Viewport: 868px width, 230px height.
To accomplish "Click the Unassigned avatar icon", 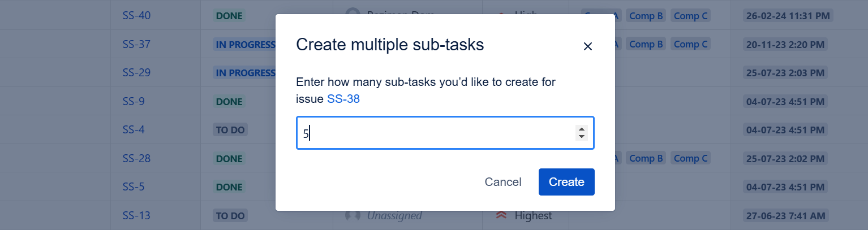I will pyautogui.click(x=353, y=215).
